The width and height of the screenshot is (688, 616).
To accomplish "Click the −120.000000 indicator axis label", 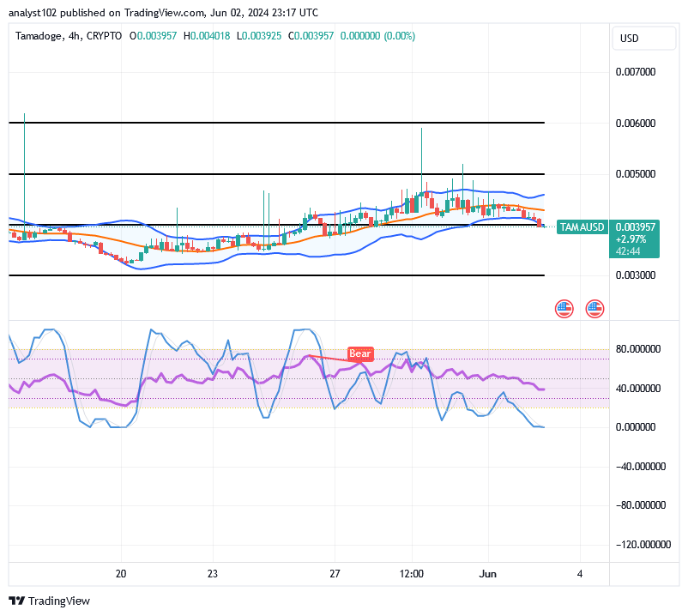I will coord(643,545).
